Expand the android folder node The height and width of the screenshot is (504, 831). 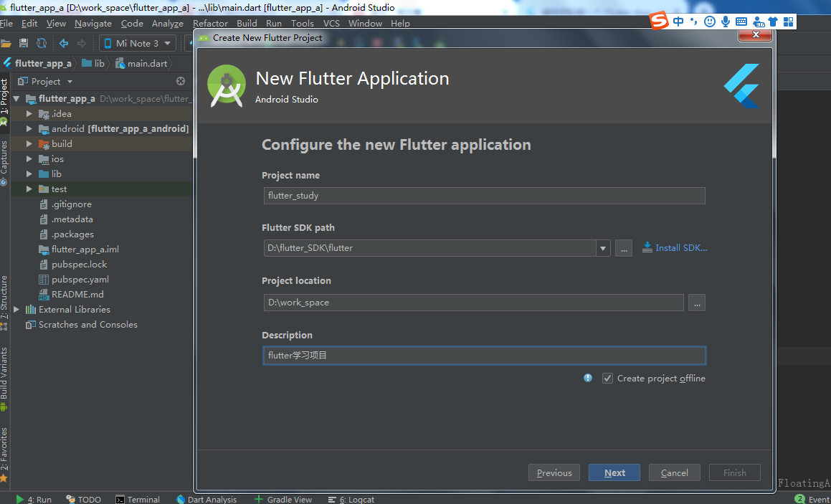[29, 129]
